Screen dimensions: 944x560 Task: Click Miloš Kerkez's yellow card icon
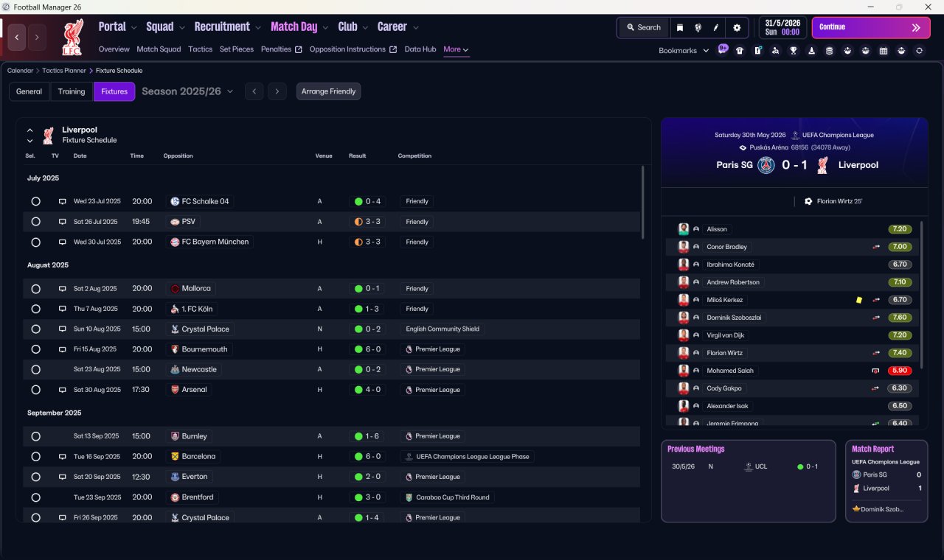pyautogui.click(x=859, y=300)
